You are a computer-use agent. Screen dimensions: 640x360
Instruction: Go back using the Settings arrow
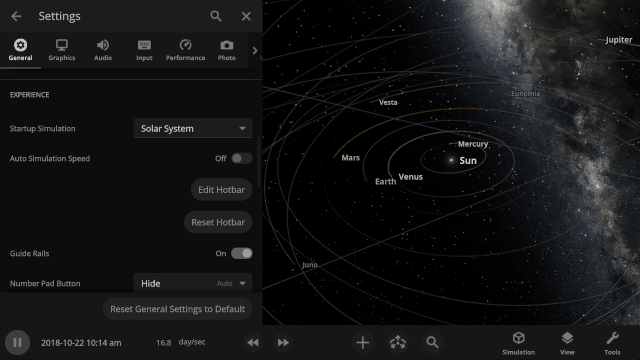pos(16,16)
